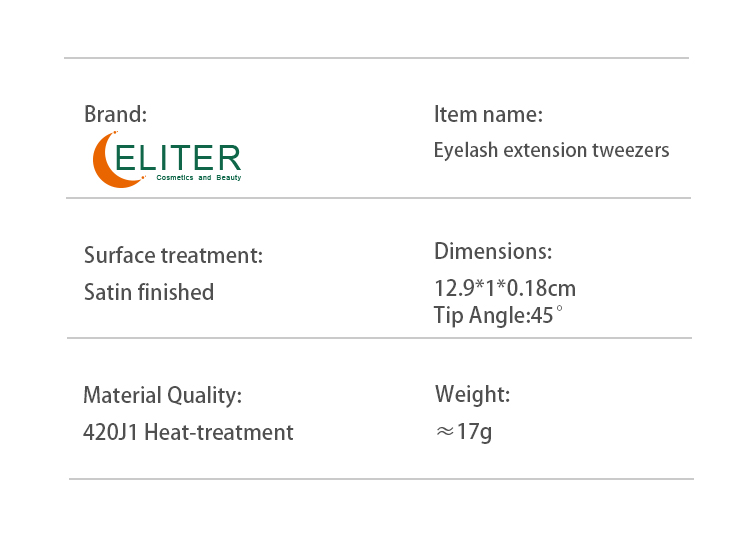Viewport: 750px width, 548px height.
Task: Select 'Eyelash extension tweezers' text
Action: (551, 151)
